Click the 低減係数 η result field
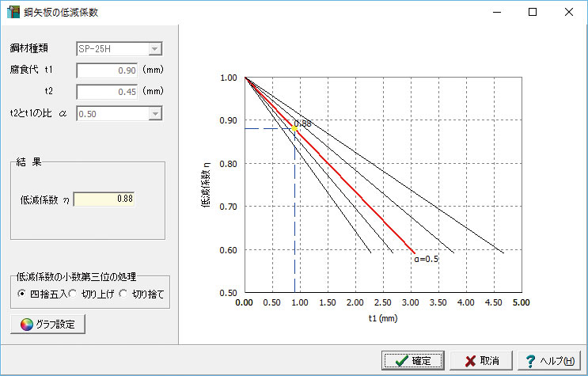The width and height of the screenshot is (588, 376). tap(104, 199)
